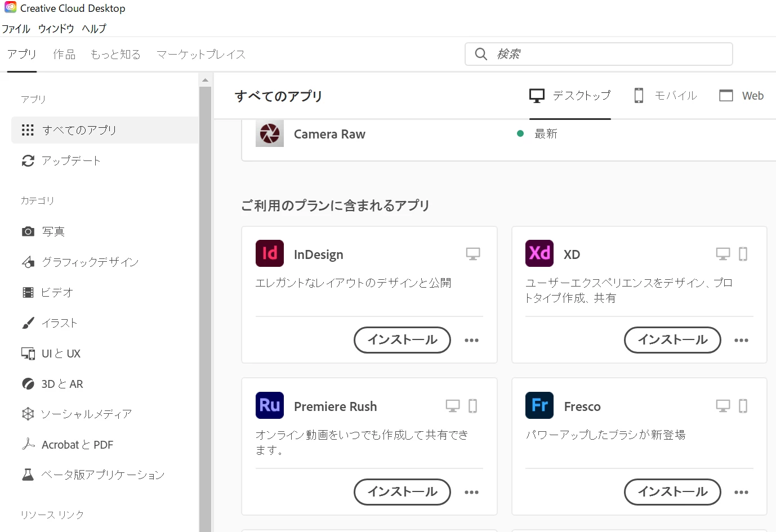Click the film icon beside ビデオ
This screenshot has height=532, width=776.
[x=28, y=292]
